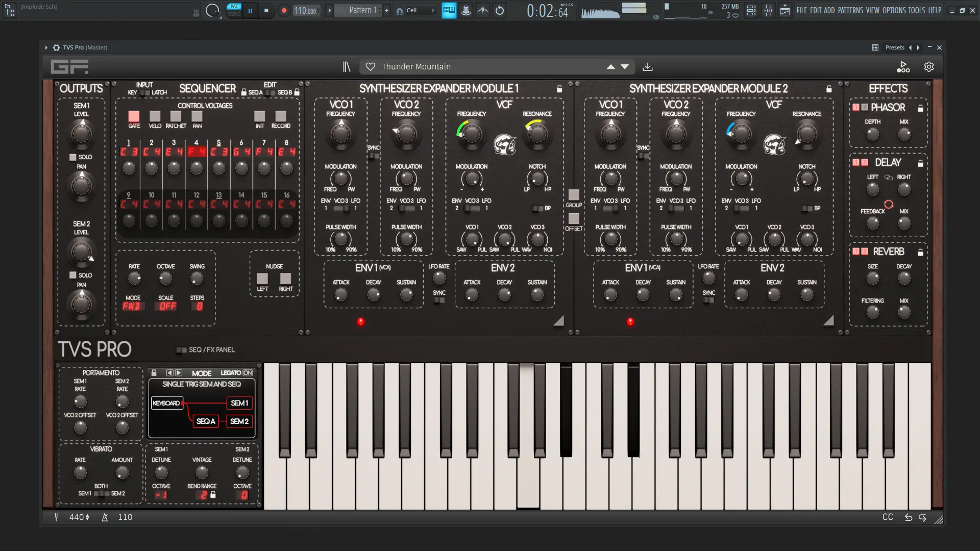980x551 pixels.
Task: Open the Playlist view
Action: click(x=785, y=10)
